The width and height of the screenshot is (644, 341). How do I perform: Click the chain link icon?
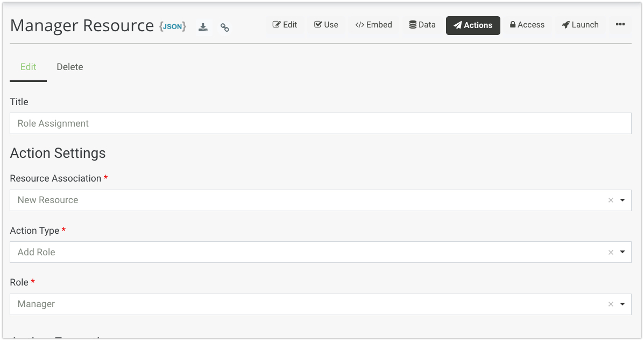pyautogui.click(x=225, y=27)
